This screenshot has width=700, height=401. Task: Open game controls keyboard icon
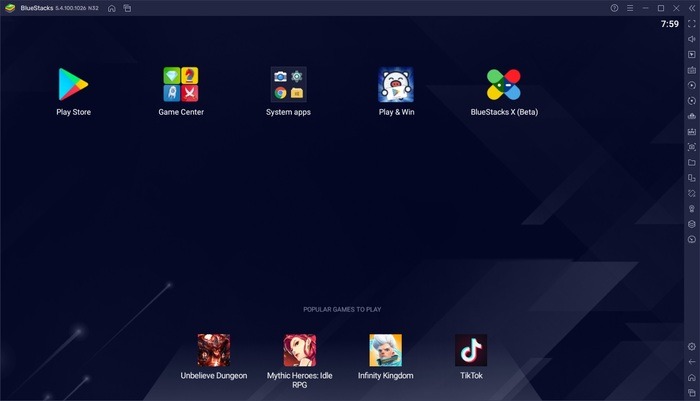click(x=692, y=70)
